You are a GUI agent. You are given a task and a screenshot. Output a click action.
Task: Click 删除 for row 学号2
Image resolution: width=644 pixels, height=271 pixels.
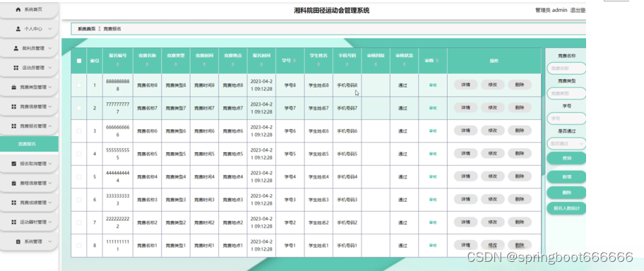520,222
